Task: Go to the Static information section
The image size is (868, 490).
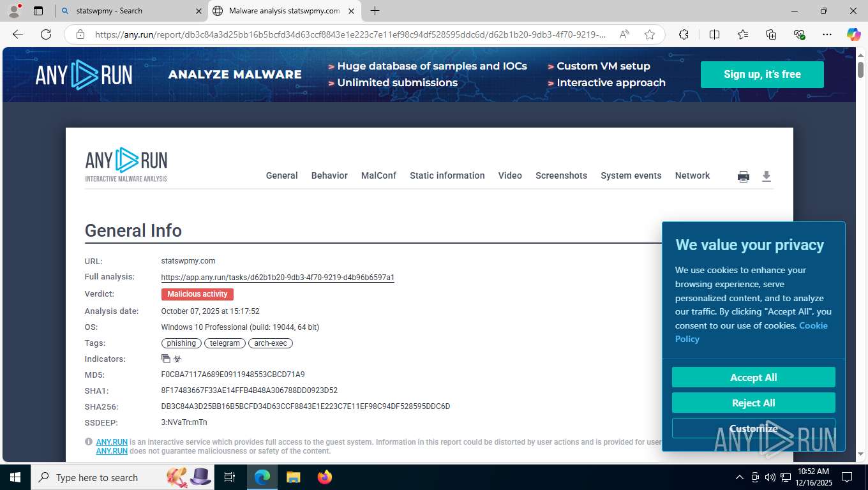Action: click(447, 175)
